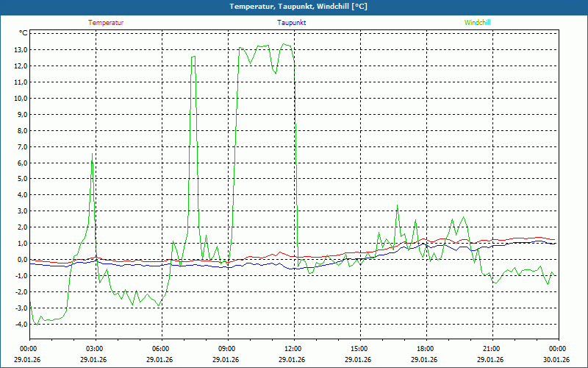Click the 06:00 time axis label
Screen dimensions: 588x368
pos(159,349)
